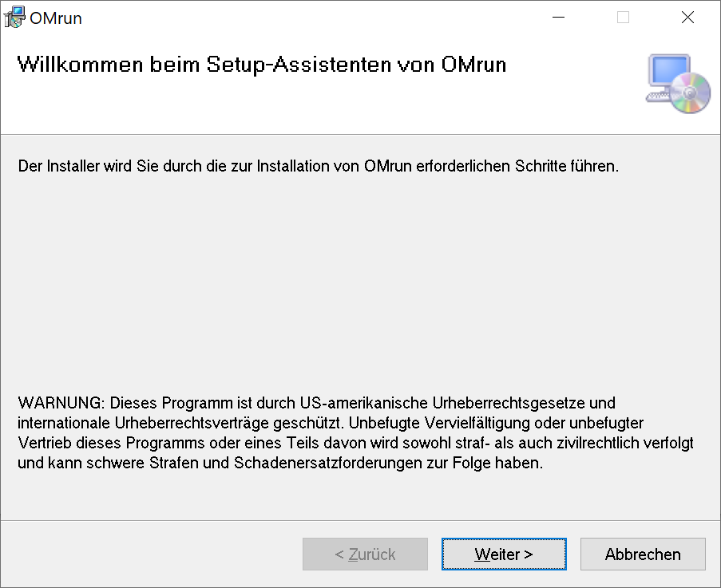721x588 pixels.
Task: Cancel installation with the Abbrechen button
Action: click(643, 554)
